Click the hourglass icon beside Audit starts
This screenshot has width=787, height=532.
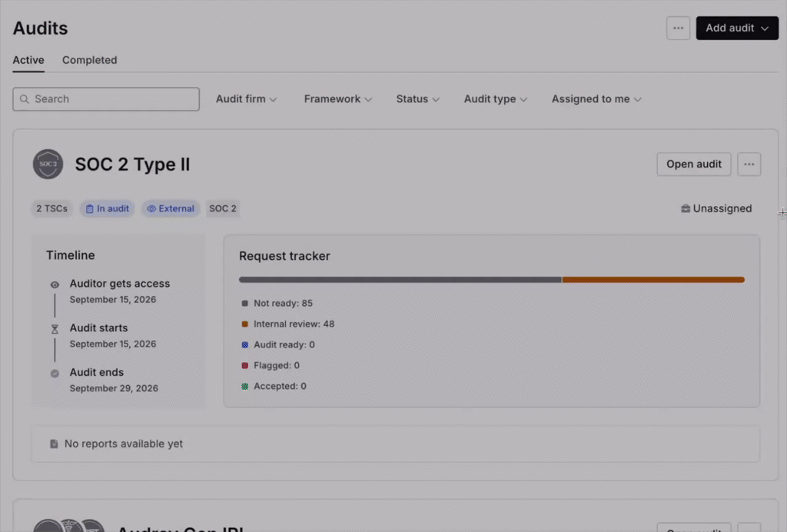click(x=55, y=329)
